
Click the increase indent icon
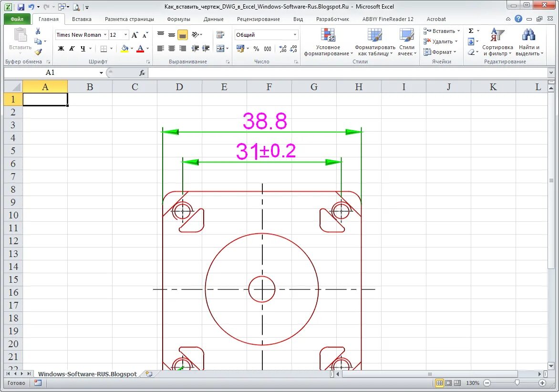pyautogui.click(x=206, y=49)
